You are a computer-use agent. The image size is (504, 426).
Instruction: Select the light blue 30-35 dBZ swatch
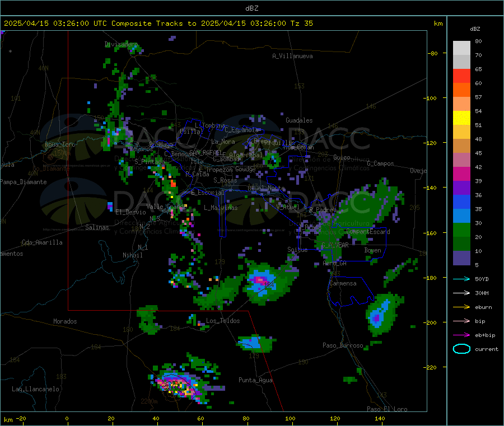tap(461, 216)
